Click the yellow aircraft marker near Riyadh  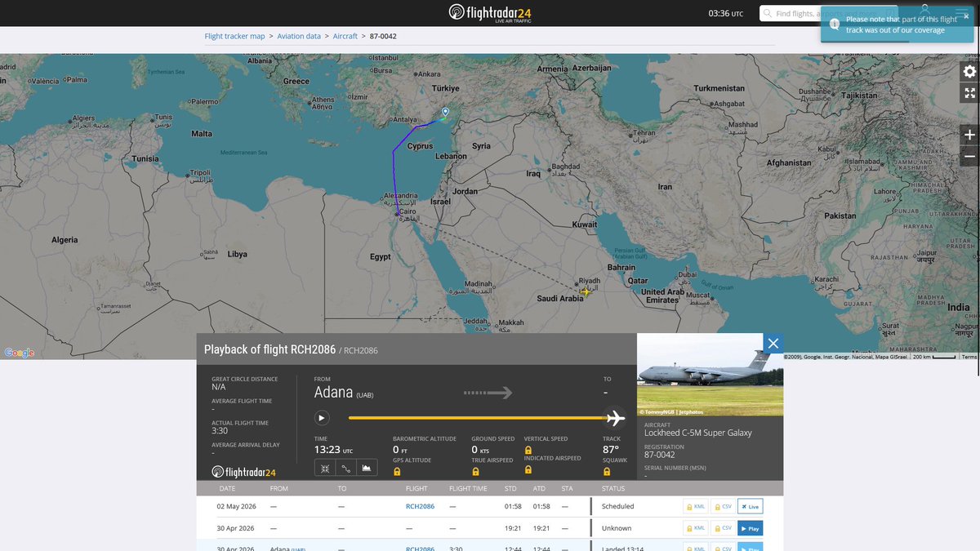(x=586, y=291)
